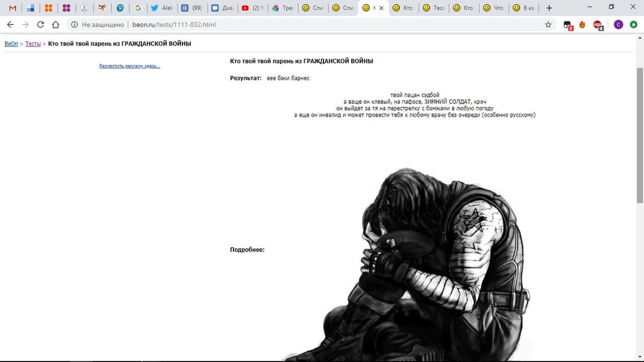This screenshot has height=362, width=644.
Task: Open the flame extension icon
Action: (582, 25)
